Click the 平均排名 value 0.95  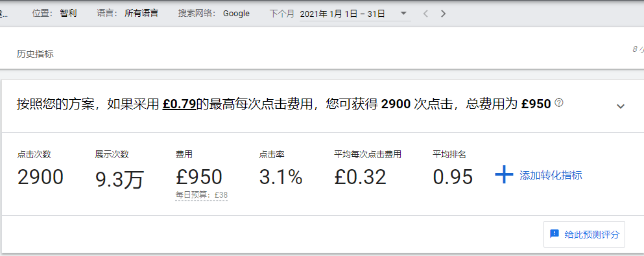coord(453,177)
